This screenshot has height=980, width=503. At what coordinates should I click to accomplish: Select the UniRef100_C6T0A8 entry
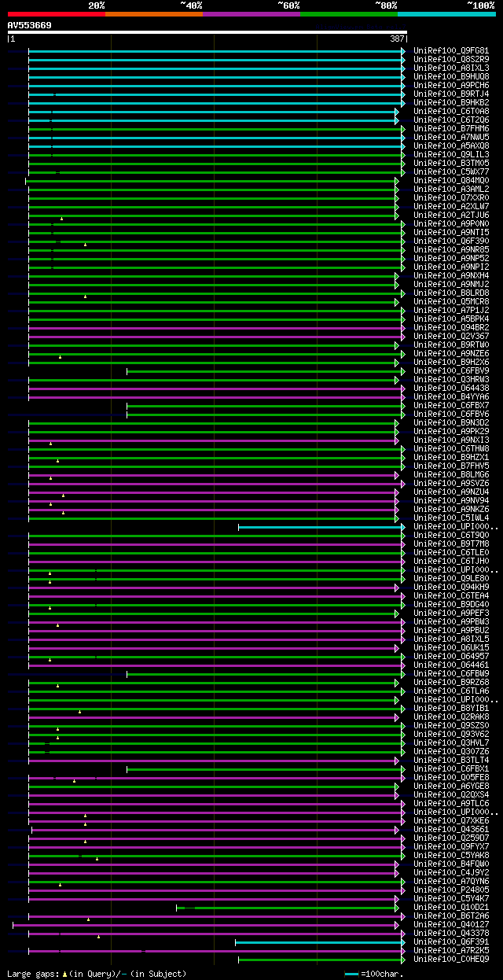[452, 112]
